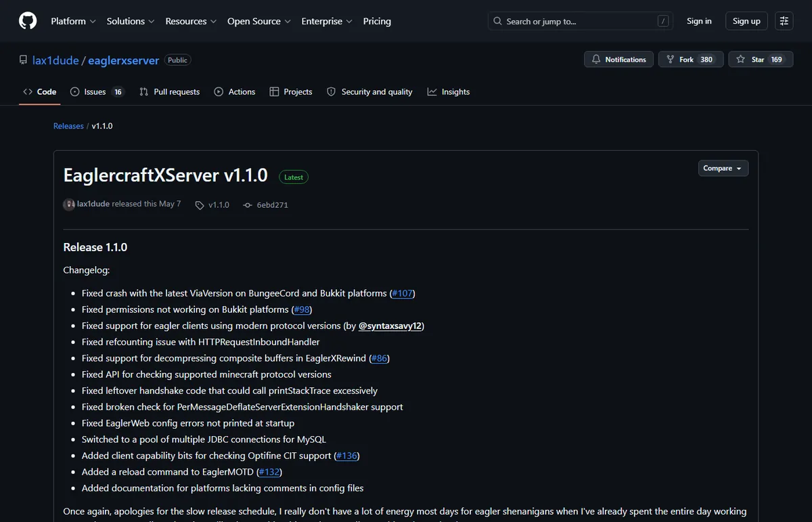The height and width of the screenshot is (522, 812).
Task: Click the Issues count badge 16
Action: pos(118,91)
